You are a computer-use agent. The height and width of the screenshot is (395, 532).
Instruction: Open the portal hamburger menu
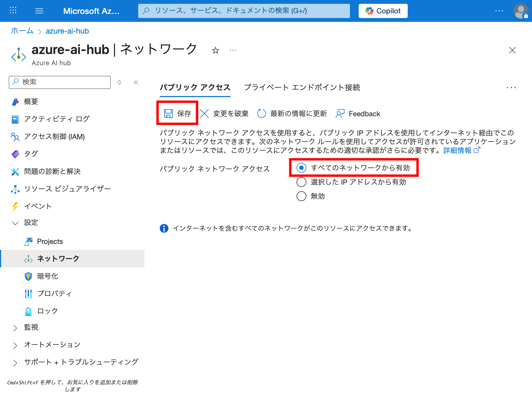coord(39,11)
